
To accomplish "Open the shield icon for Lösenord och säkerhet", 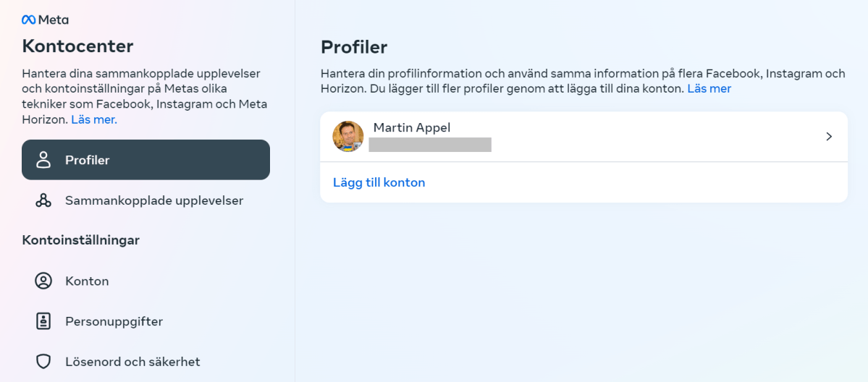I will pos(43,362).
